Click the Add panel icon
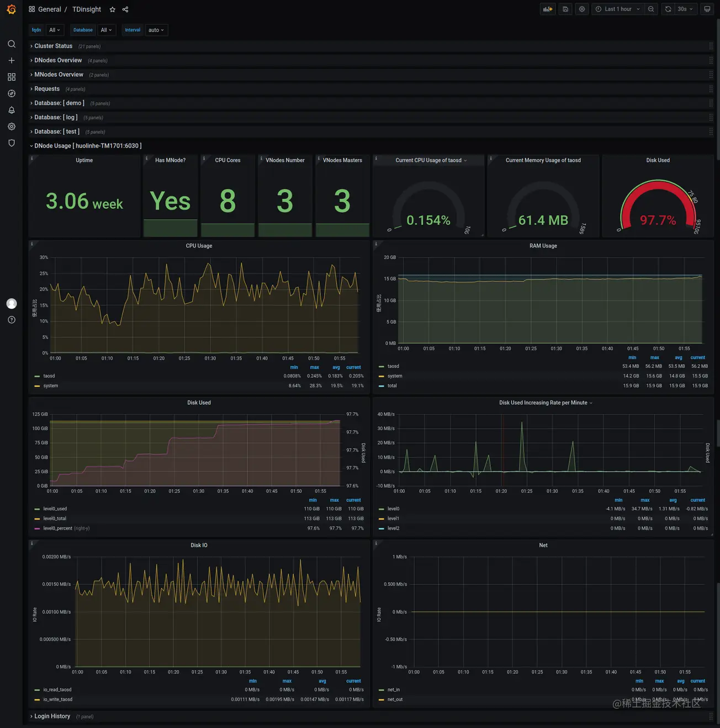Viewport: 720px width, 728px height. pos(548,9)
